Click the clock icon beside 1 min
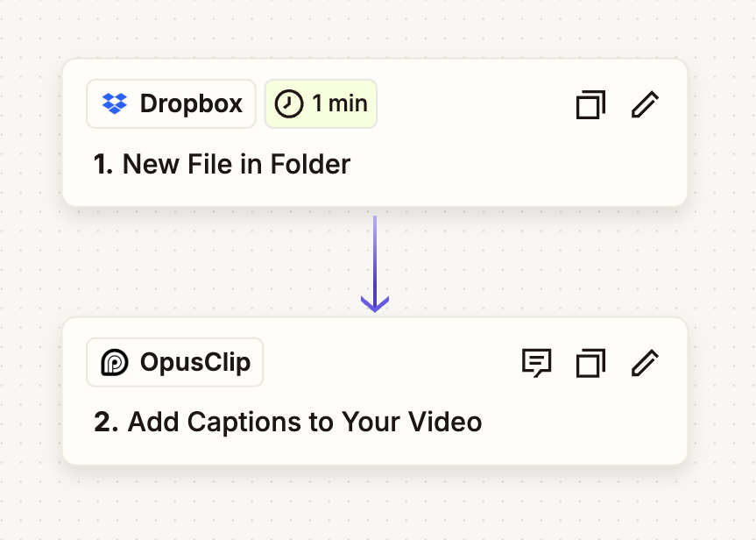Image resolution: width=756 pixels, height=540 pixels. click(x=289, y=103)
